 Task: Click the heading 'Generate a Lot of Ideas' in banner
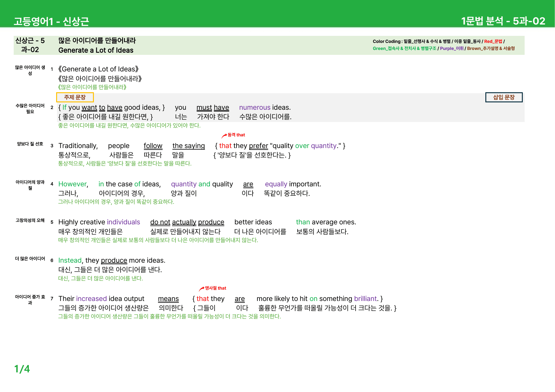point(96,50)
